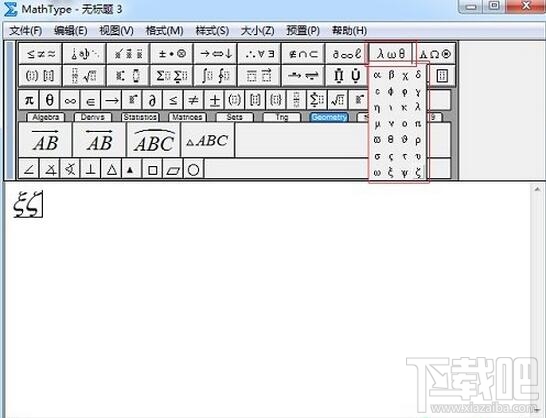Open the set theory symbols palette (∉∩⊂)
Viewport: 546px width, 418px height.
[303, 54]
